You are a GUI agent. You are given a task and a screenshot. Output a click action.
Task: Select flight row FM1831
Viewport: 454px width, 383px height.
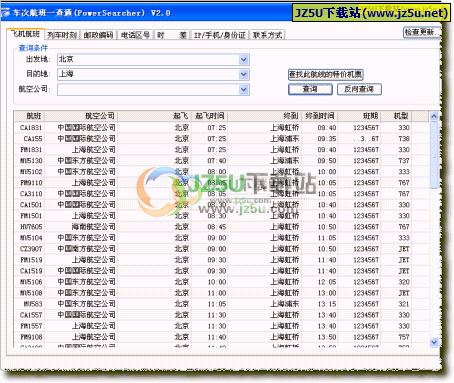click(x=221, y=150)
